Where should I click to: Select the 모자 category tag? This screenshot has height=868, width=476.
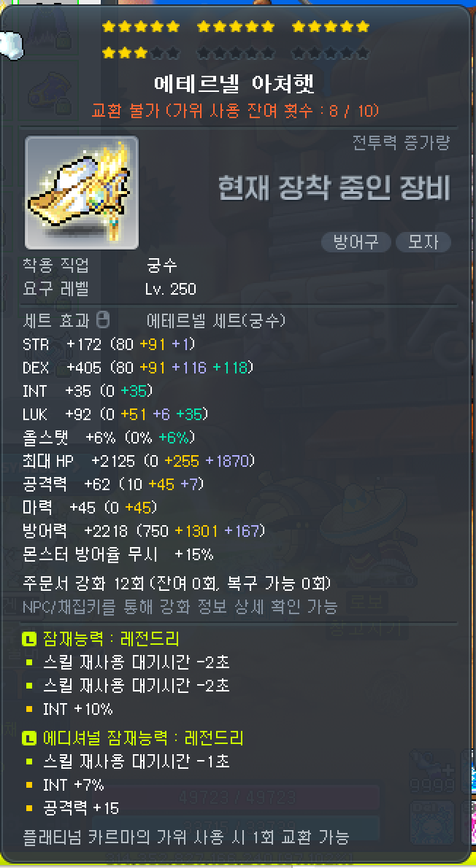pos(423,242)
